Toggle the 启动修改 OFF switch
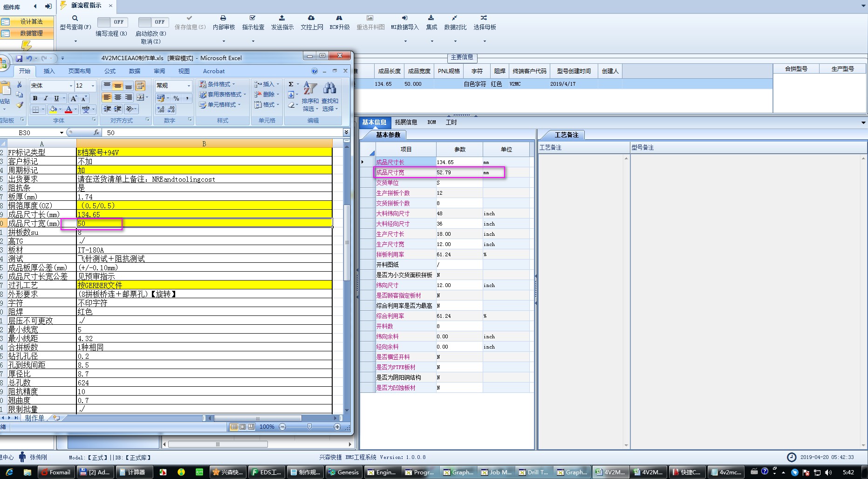Viewport: 868px width, 479px height. pos(152,22)
